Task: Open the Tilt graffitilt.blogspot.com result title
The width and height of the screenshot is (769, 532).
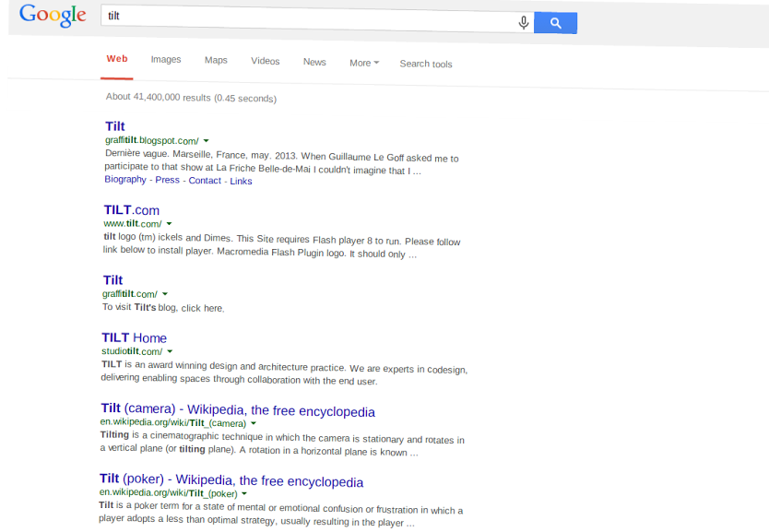Action: click(115, 126)
